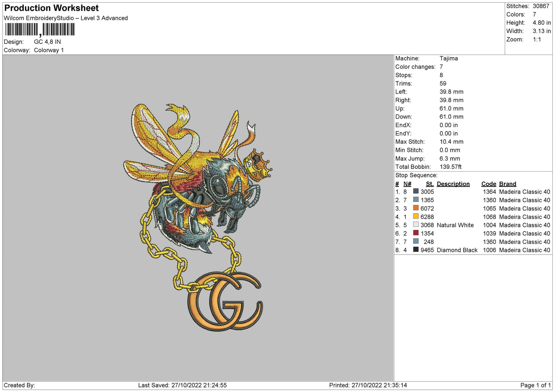Click the 1354 red color swatch
The image size is (555, 392).
416,233
